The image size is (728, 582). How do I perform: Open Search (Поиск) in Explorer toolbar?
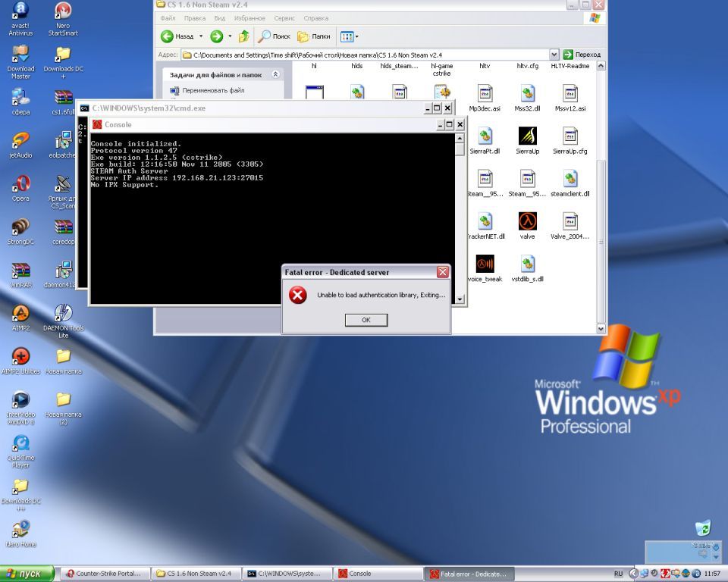click(x=274, y=36)
